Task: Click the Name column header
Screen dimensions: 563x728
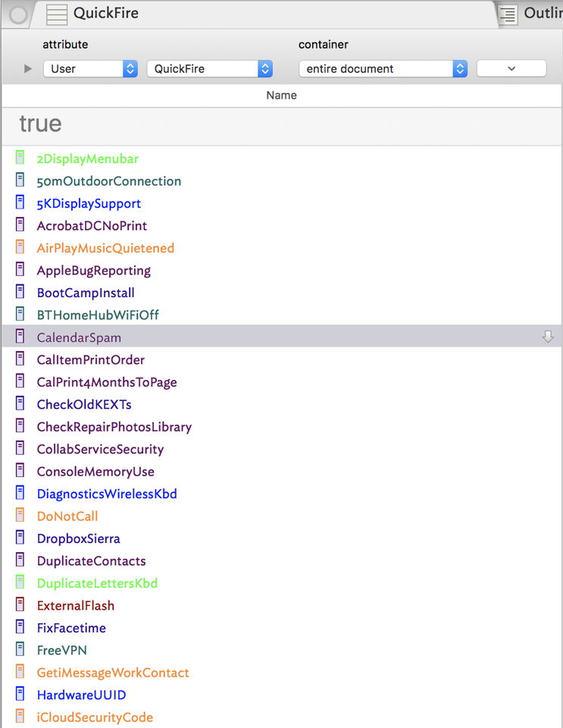Action: pyautogui.click(x=281, y=96)
